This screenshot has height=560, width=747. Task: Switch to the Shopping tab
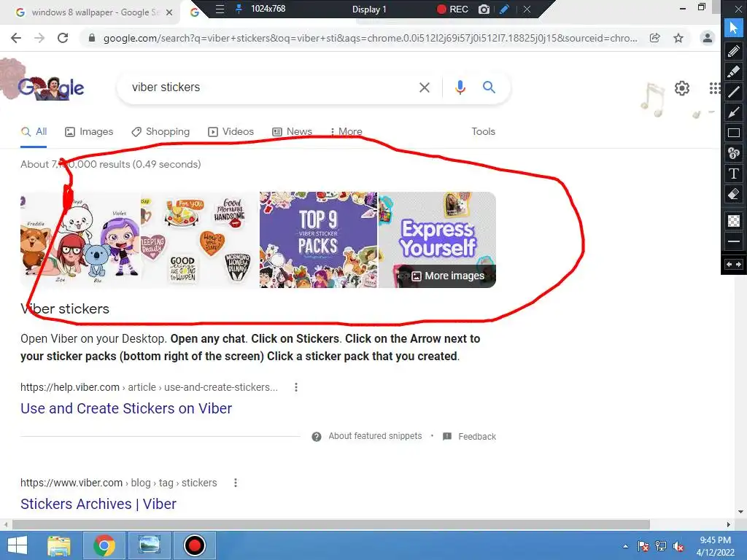click(x=160, y=131)
